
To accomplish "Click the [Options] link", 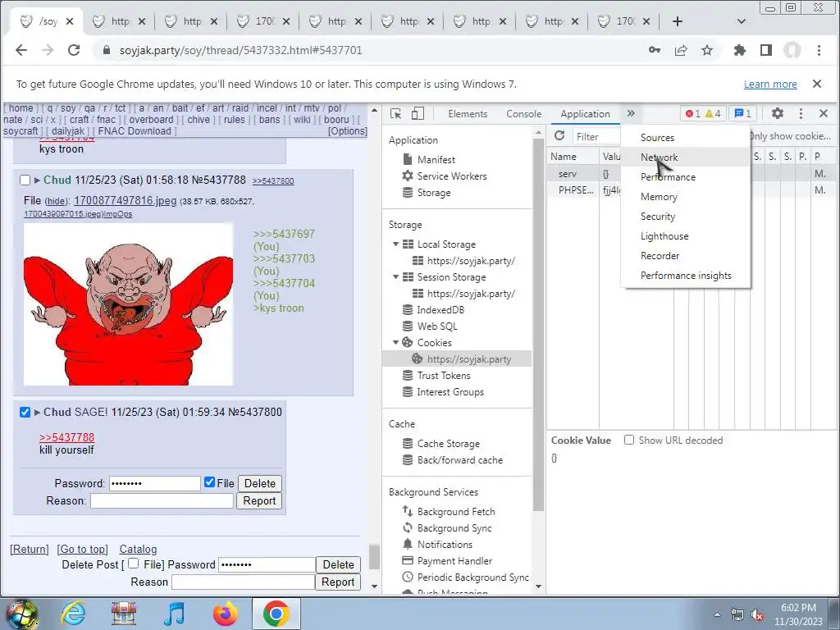I will 348,131.
